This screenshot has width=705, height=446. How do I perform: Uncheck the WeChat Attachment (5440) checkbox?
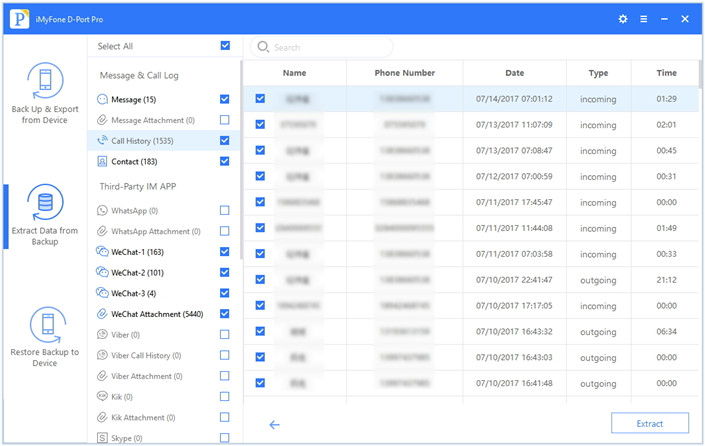pyautogui.click(x=225, y=313)
